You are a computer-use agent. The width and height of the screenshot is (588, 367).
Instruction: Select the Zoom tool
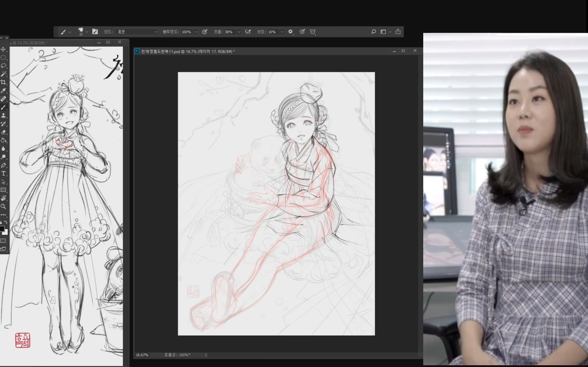[4, 206]
